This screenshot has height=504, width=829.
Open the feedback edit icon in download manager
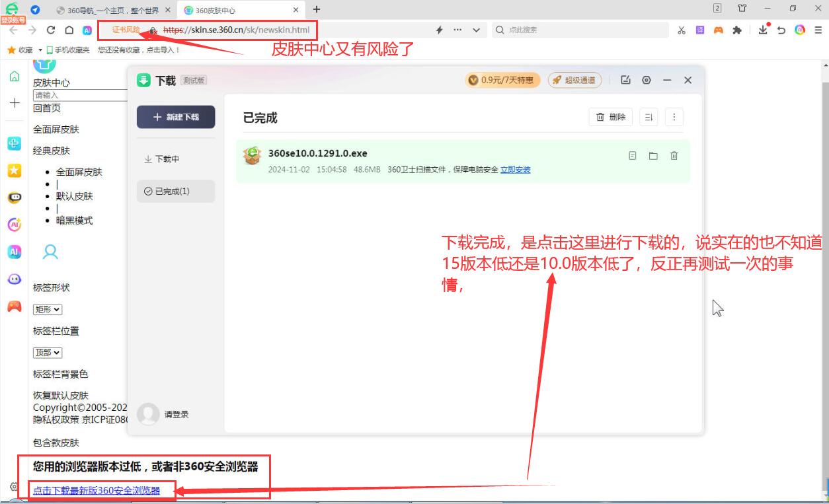[x=625, y=80]
